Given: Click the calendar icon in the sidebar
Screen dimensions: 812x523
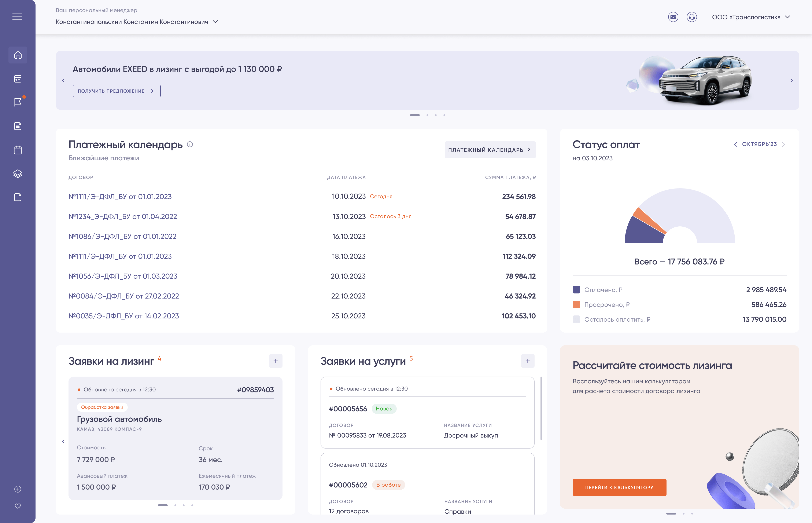Looking at the screenshot, I should click(x=18, y=150).
